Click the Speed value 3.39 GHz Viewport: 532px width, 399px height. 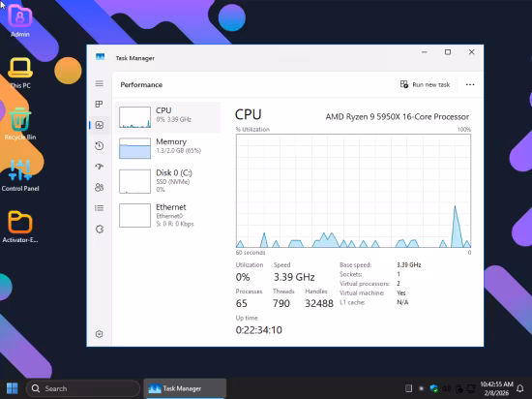pos(294,277)
